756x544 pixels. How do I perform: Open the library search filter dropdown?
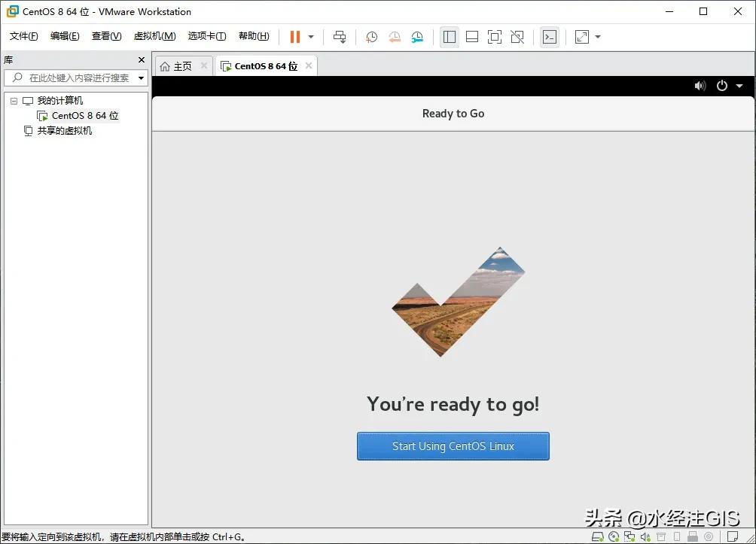[x=141, y=77]
